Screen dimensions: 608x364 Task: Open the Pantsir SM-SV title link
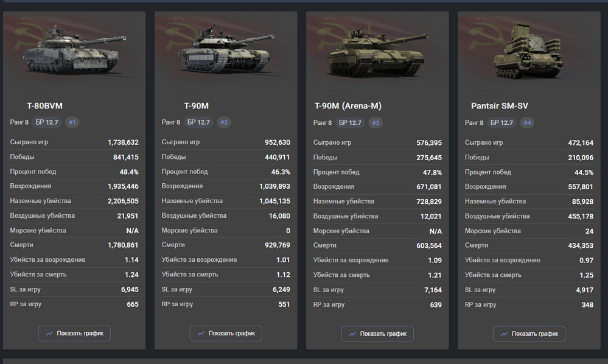(x=500, y=106)
